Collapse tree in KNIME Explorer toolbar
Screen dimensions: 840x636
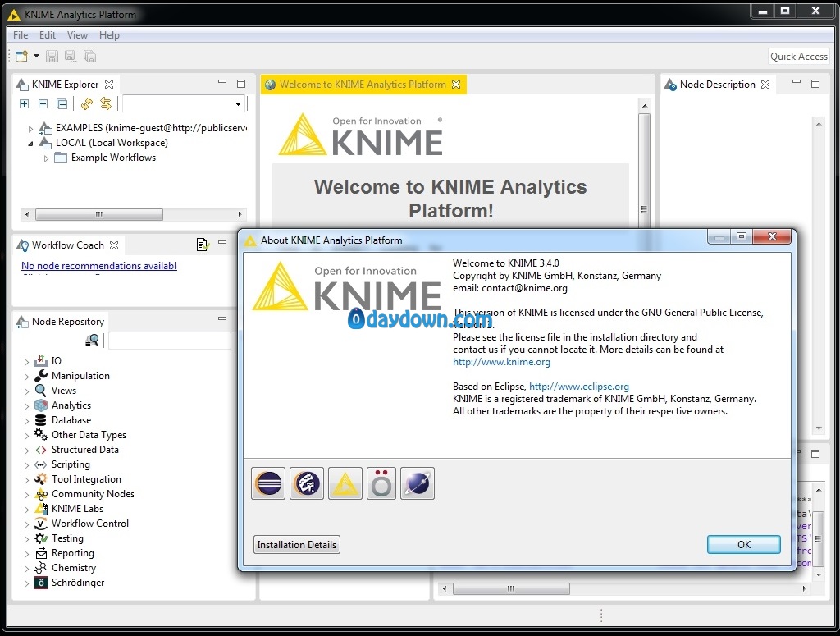(x=43, y=103)
